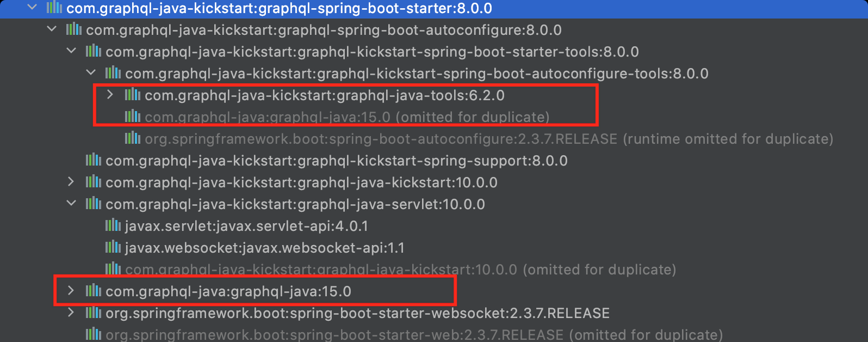Click library icon of expandable graphql-java-kickstart:10.0.0
Image resolution: width=868 pixels, height=342 pixels.
(x=94, y=182)
